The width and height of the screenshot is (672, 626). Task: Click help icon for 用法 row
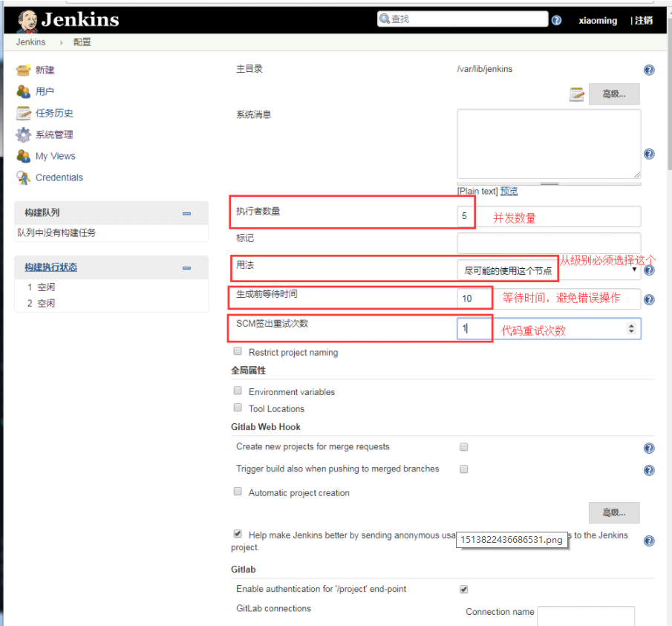click(649, 270)
